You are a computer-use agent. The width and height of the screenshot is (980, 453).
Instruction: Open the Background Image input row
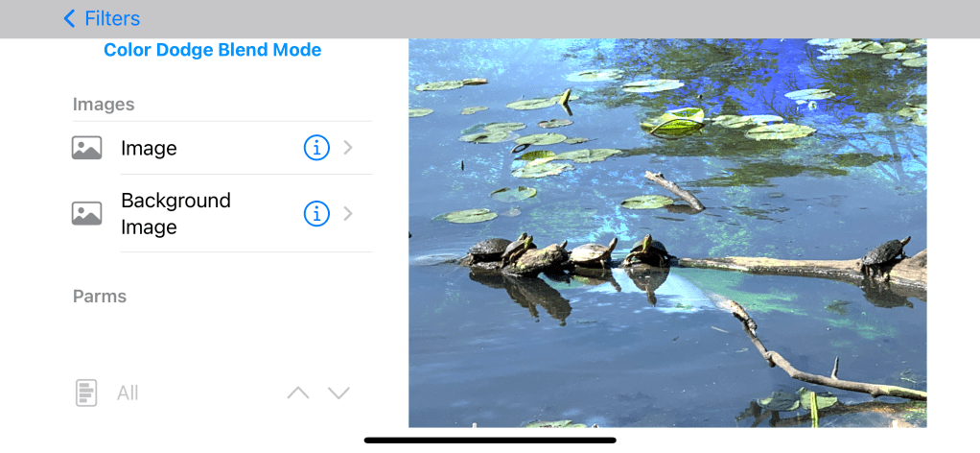click(x=222, y=213)
